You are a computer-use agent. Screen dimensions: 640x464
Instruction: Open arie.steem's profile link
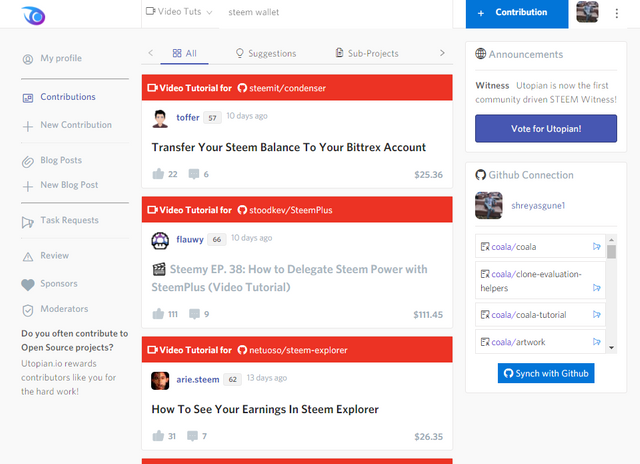(x=198, y=379)
